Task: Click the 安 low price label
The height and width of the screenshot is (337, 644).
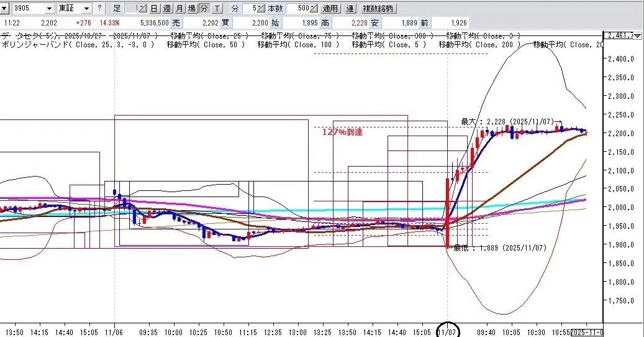Action: point(374,23)
